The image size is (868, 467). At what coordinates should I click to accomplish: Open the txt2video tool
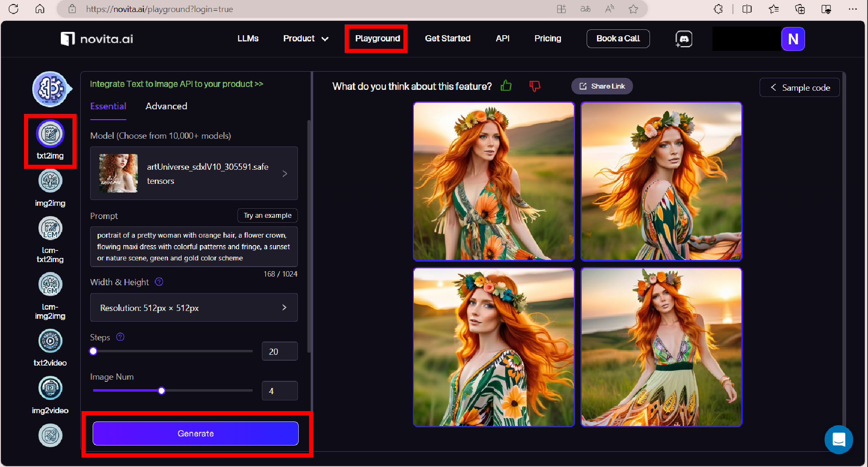(x=50, y=341)
